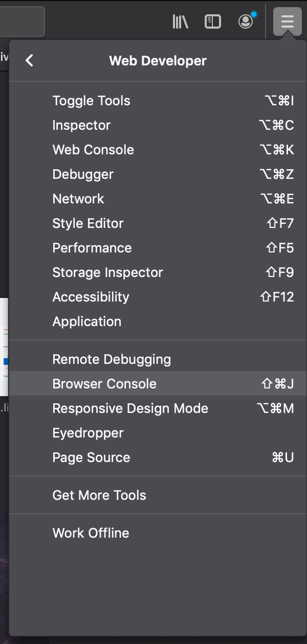307x644 pixels.
Task: Launch the Debugger entry
Action: [158, 174]
